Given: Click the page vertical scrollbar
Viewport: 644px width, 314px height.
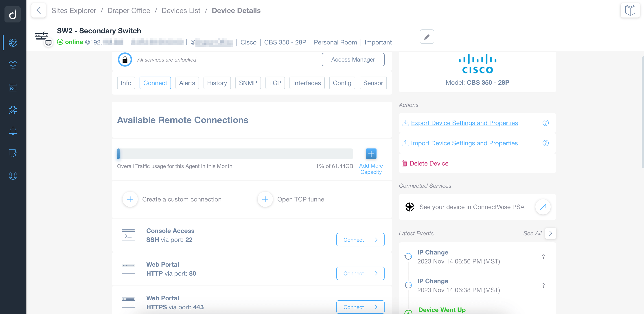Looking at the screenshot, I should click(x=642, y=112).
